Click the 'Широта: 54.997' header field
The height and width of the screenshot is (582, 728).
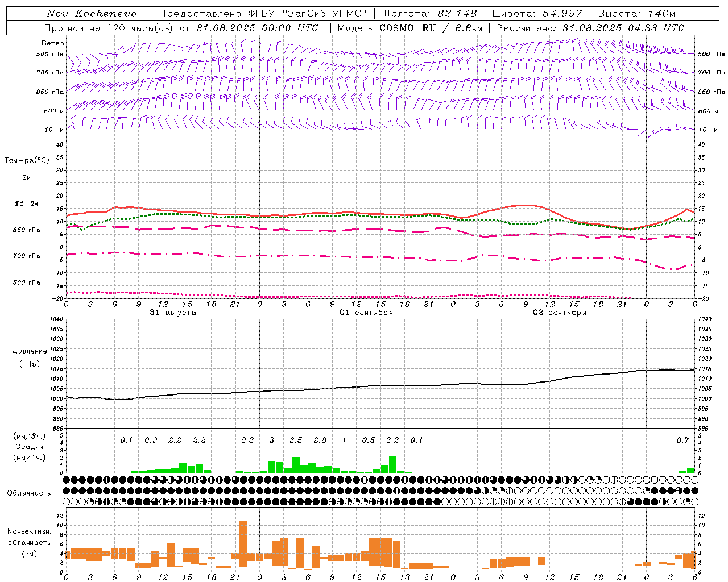(x=537, y=14)
